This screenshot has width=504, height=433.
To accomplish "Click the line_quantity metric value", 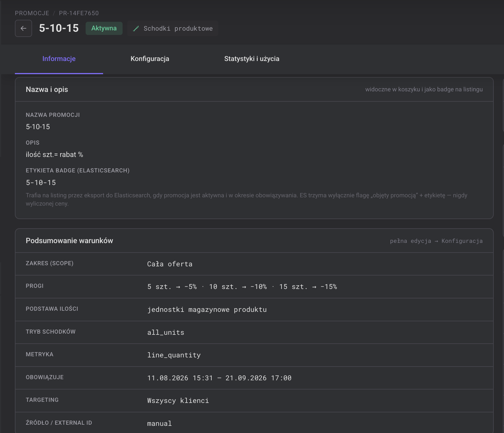I will point(174,355).
